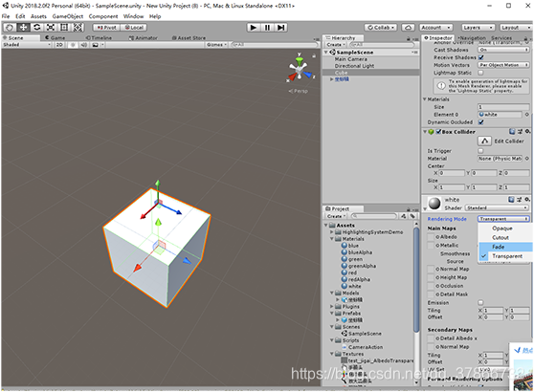
Task: Open the Layers dropdown
Action: coord(478,28)
